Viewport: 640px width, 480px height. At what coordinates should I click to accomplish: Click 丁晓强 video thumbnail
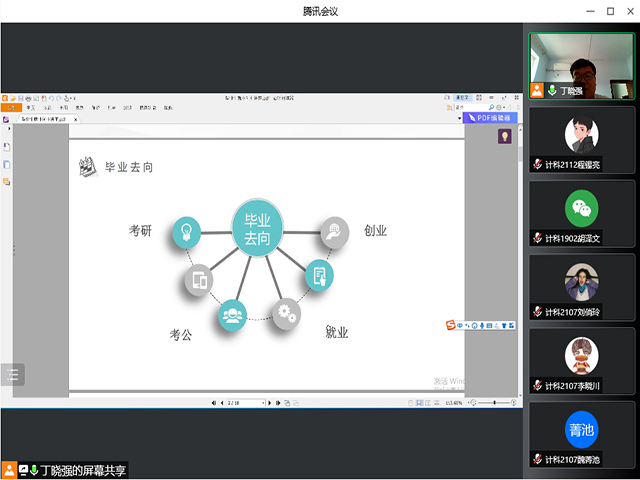(582, 66)
